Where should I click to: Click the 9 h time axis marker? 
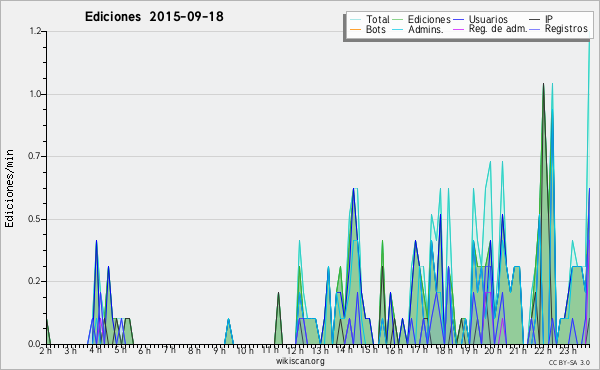point(220,350)
